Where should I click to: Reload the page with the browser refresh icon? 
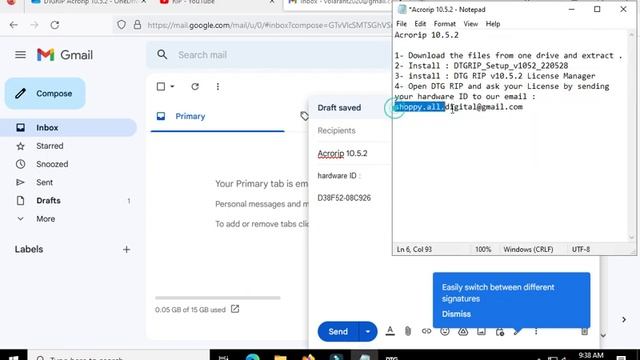click(x=55, y=25)
